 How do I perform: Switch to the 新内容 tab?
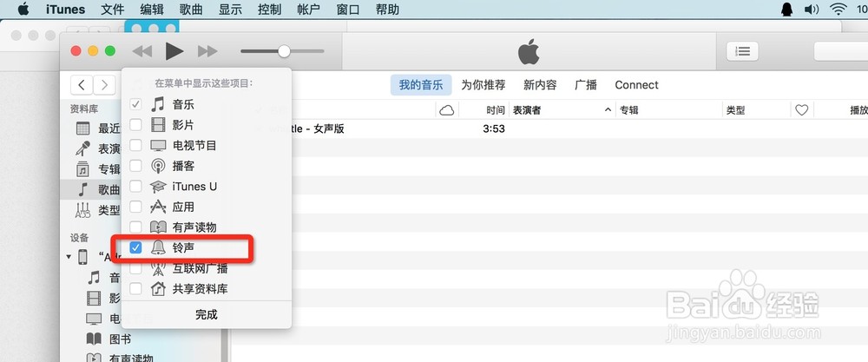coord(540,85)
